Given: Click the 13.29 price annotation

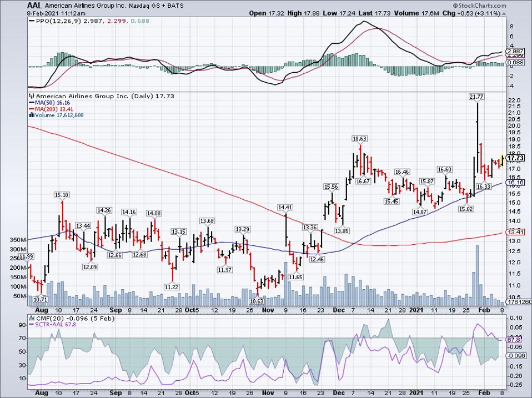Looking at the screenshot, I should pyautogui.click(x=243, y=229).
